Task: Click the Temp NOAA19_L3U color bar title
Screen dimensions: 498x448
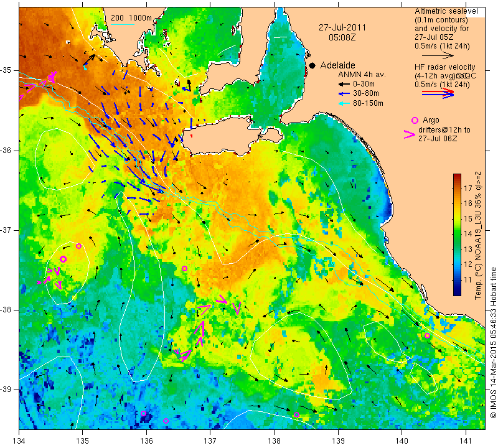Action: point(478,236)
